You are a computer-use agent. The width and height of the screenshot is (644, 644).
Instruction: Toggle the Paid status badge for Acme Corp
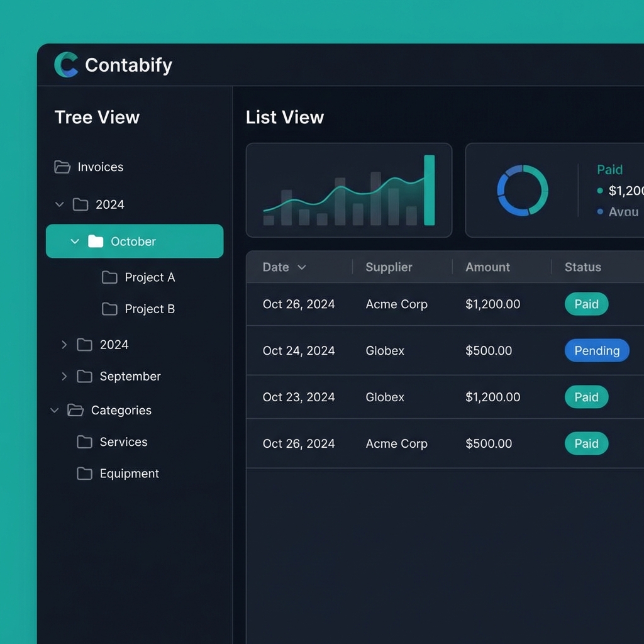pyautogui.click(x=586, y=304)
